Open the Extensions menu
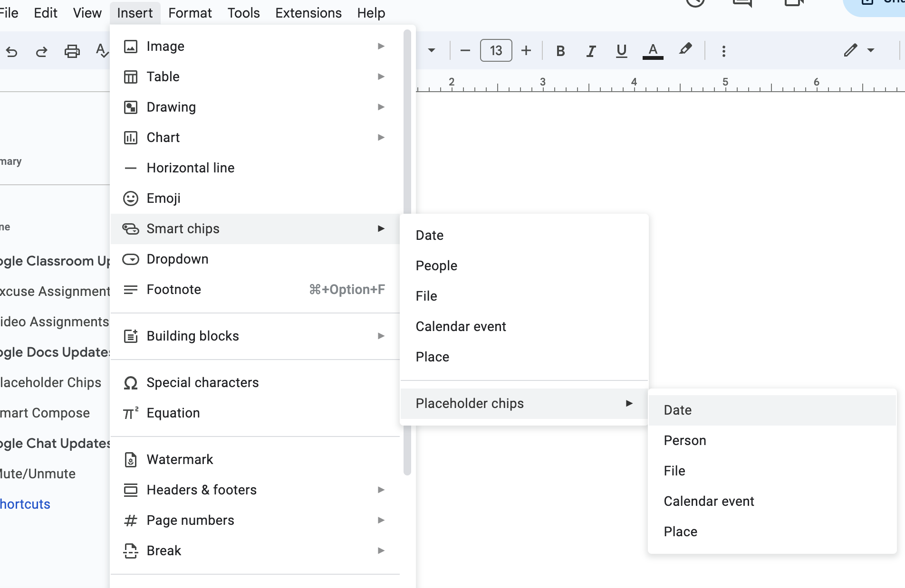 308,13
